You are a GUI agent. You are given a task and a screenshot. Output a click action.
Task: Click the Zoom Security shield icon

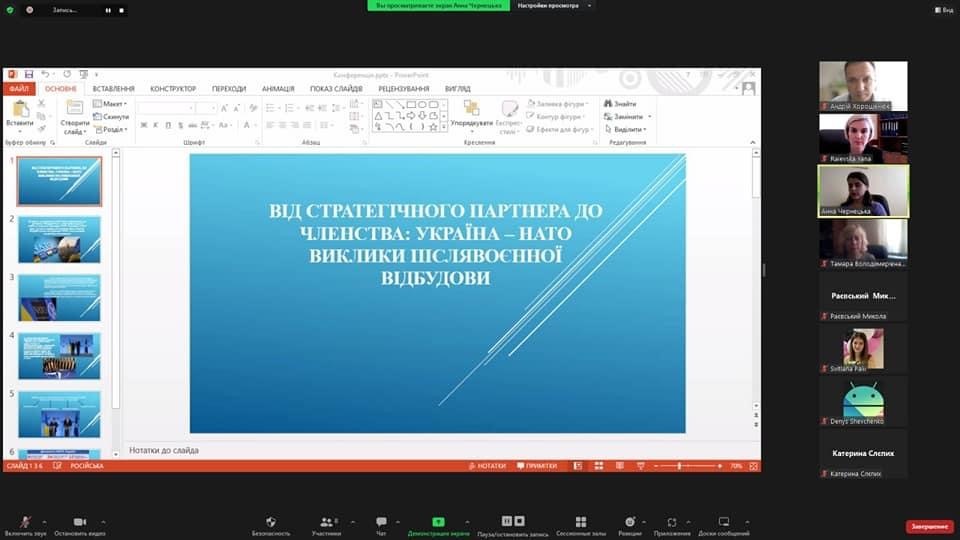point(271,522)
